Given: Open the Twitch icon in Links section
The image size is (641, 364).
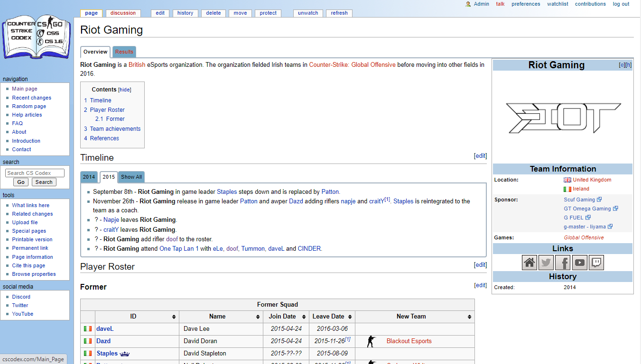Looking at the screenshot, I should pyautogui.click(x=596, y=262).
